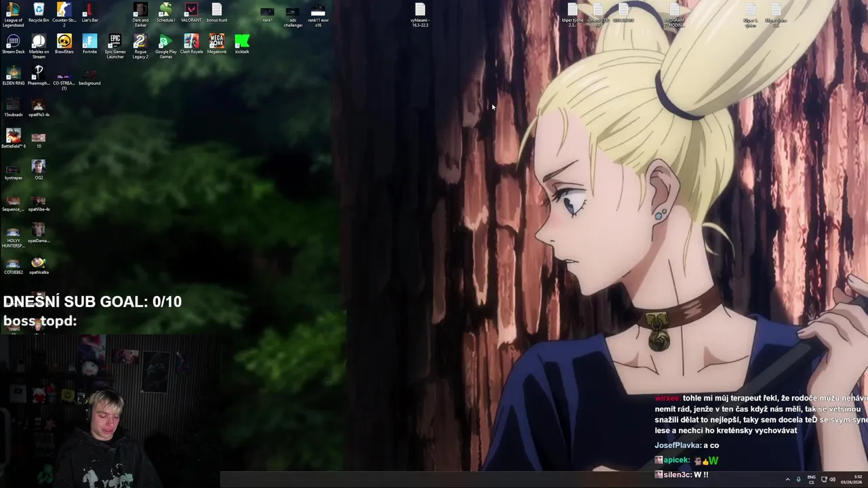Select the OG2 image file
This screenshot has height=488, width=868.
click(x=39, y=171)
